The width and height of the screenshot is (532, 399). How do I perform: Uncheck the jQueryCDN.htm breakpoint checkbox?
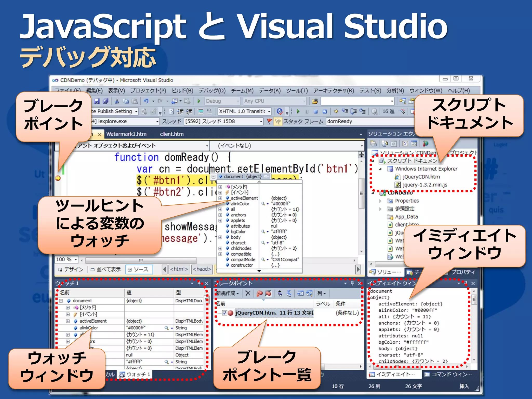pyautogui.click(x=225, y=313)
